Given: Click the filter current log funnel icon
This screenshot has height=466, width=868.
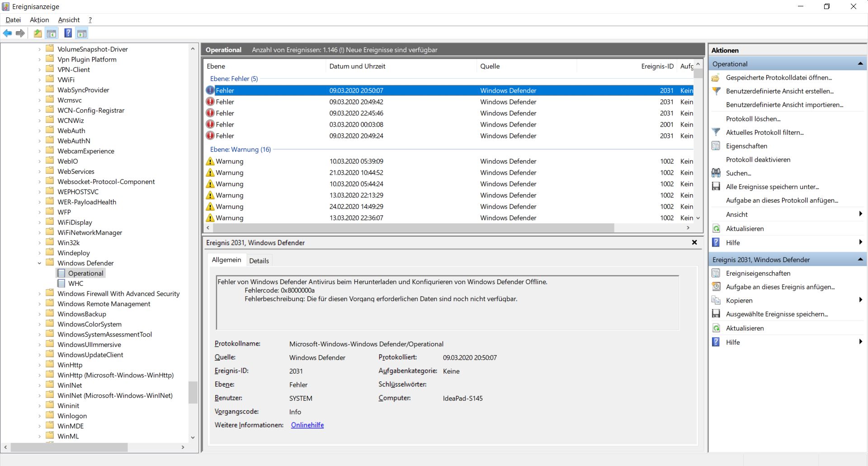Looking at the screenshot, I should coord(716,133).
